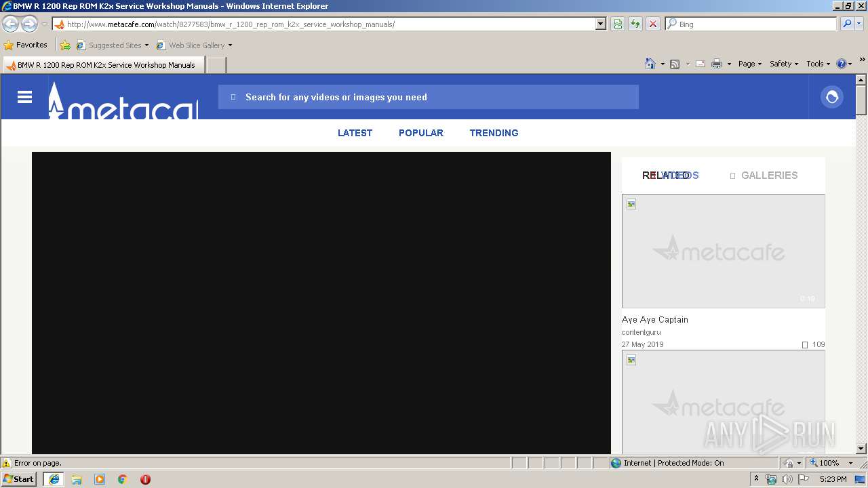Click the volume speaker tray icon

[x=787, y=479]
